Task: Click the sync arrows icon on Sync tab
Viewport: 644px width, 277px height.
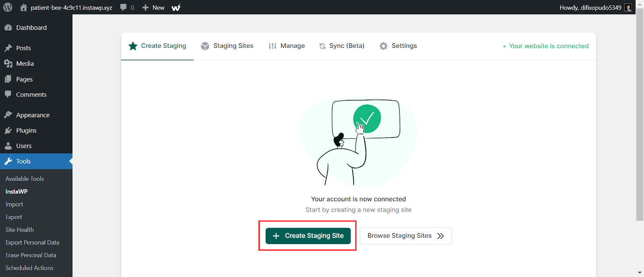Action: (322, 46)
